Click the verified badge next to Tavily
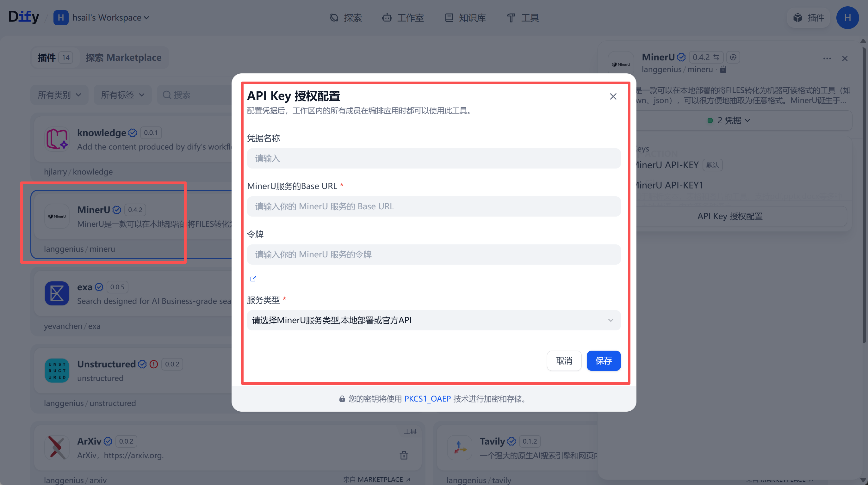The height and width of the screenshot is (485, 868). pos(512,441)
